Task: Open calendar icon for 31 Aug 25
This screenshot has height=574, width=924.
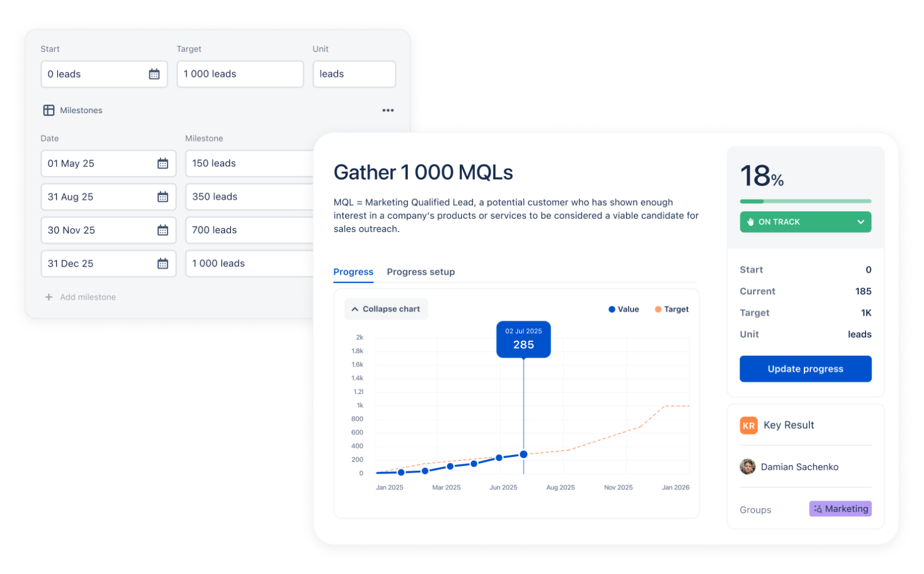Action: click(x=163, y=197)
